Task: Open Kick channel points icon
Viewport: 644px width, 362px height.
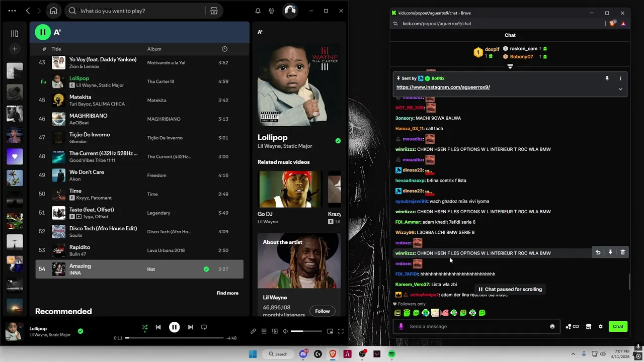Action: (x=572, y=326)
